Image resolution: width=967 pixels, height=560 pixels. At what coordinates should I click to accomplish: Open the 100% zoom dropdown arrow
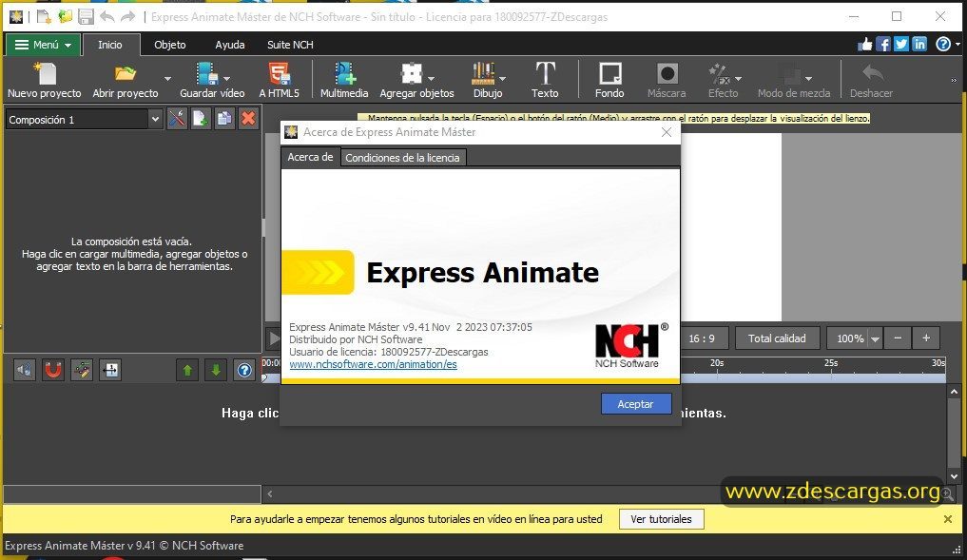click(x=875, y=338)
